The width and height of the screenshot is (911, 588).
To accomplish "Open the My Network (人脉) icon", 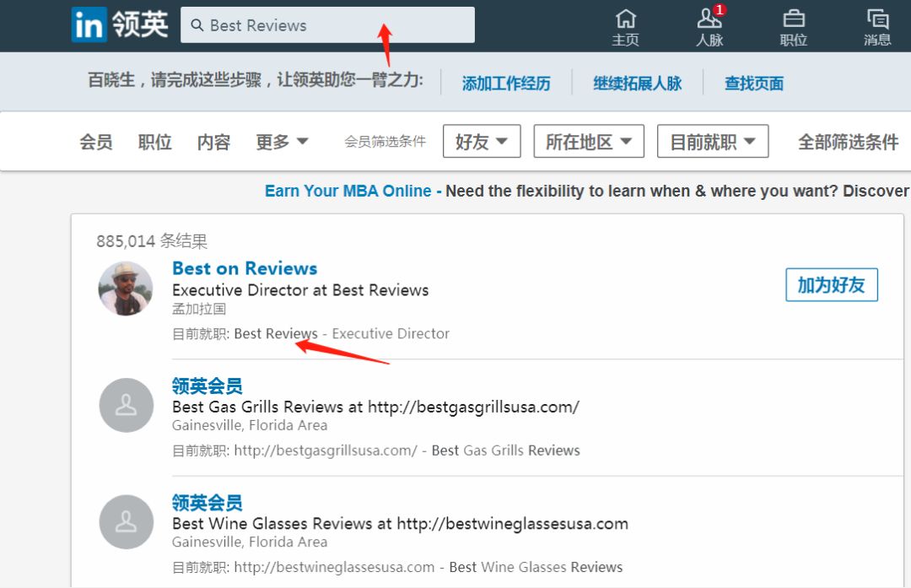I will (709, 19).
